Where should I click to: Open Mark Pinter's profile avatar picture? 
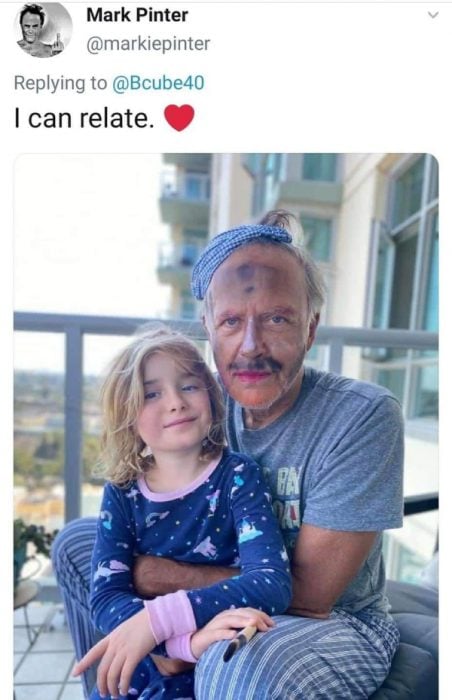[x=44, y=29]
